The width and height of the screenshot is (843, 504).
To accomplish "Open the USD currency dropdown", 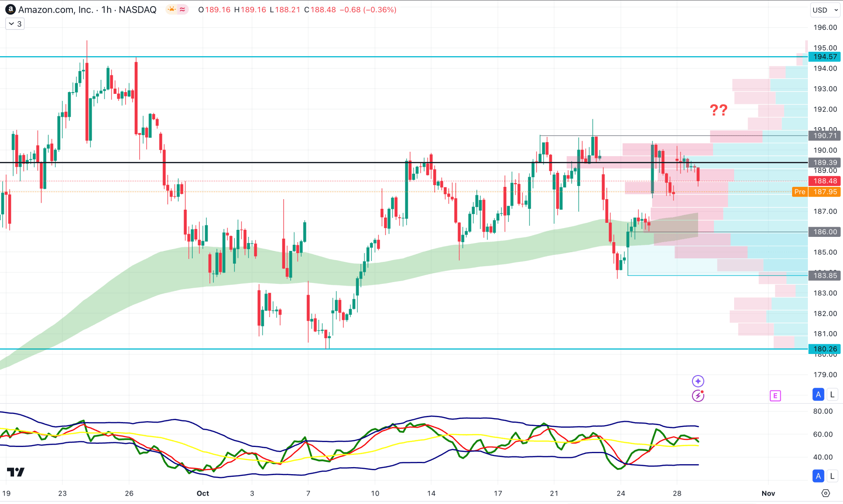I will [825, 10].
